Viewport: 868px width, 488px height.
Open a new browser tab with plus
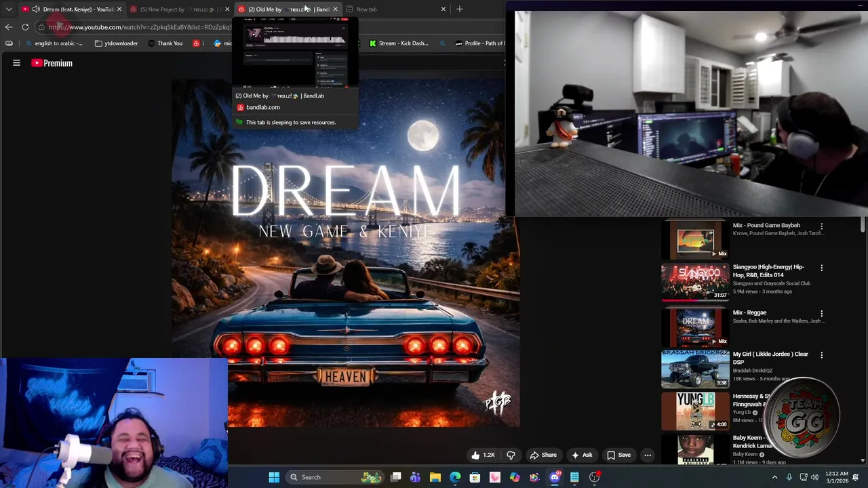tap(460, 9)
